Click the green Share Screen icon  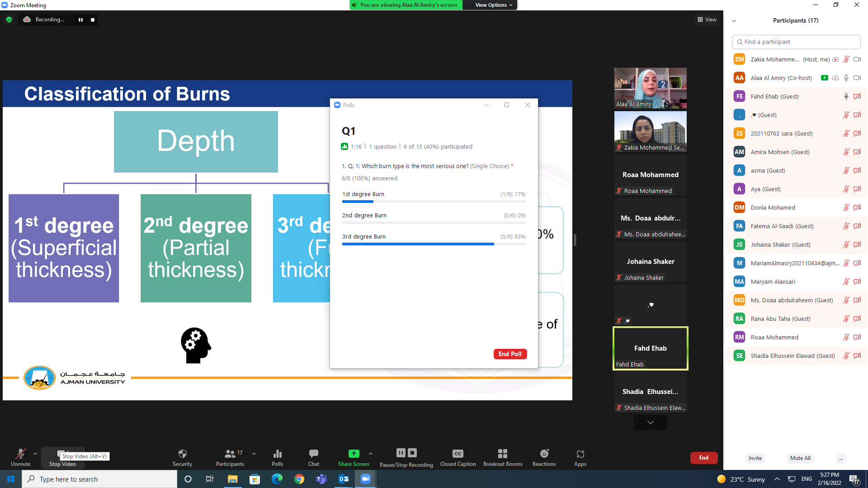[x=354, y=454]
